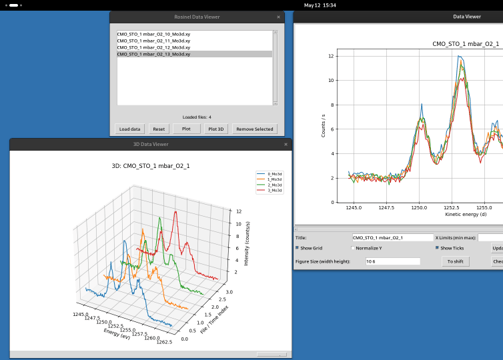Screen dimensions: 503x360
Task: Select file CMO_STO_1 mbar_O2_12_Mo3d.xy
Action: click(x=194, y=47)
